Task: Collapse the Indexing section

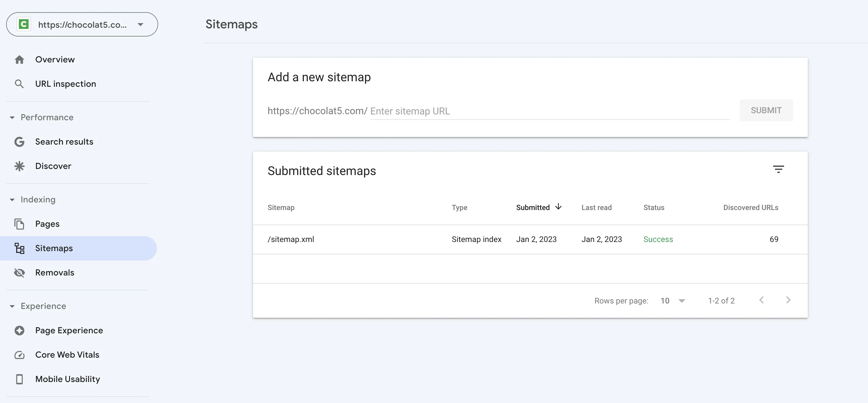Action: pos(12,200)
